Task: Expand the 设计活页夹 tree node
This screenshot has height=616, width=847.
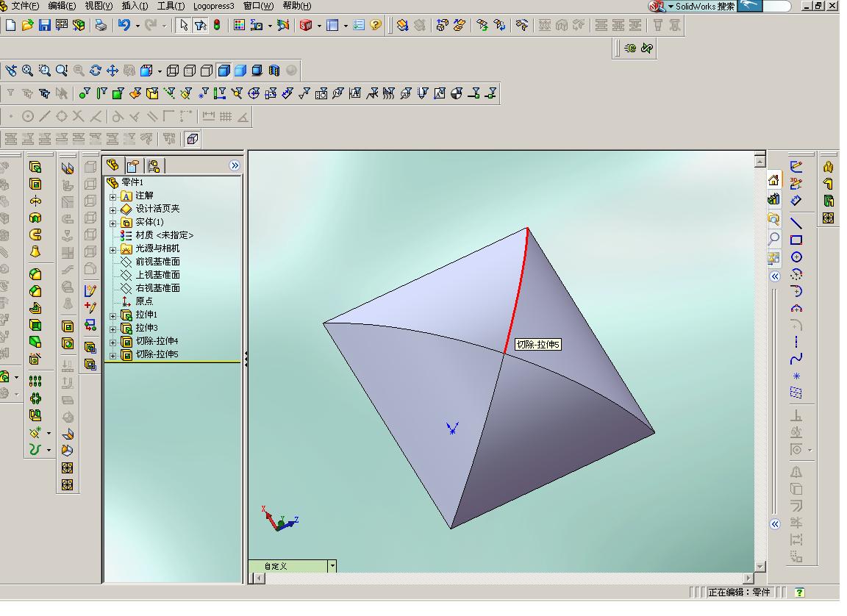Action: [x=113, y=210]
